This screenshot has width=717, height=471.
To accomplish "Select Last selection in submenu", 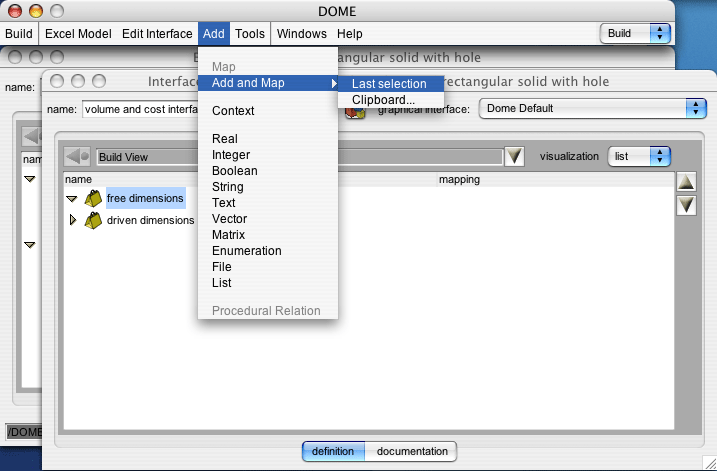I will [391, 84].
